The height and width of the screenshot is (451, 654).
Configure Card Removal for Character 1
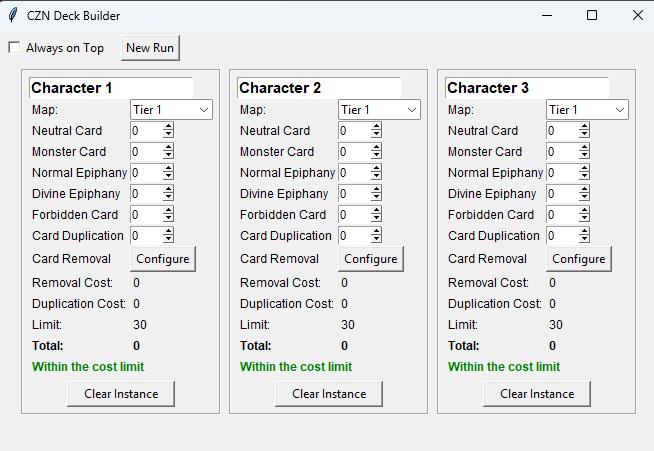163,259
